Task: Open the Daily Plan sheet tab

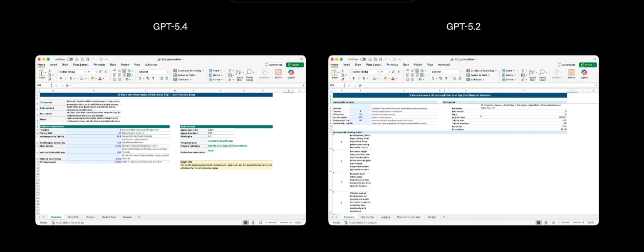Action: click(74, 217)
